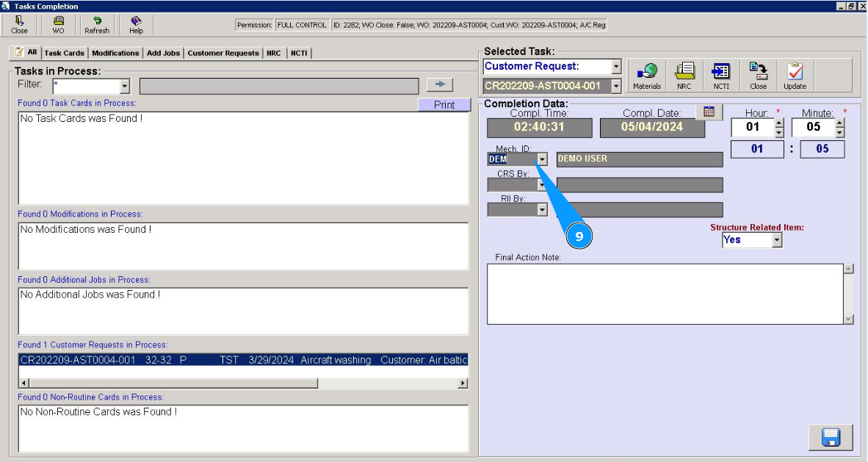Open the calendar icon next to Compl. Date
This screenshot has height=462, width=868.
[x=709, y=112]
